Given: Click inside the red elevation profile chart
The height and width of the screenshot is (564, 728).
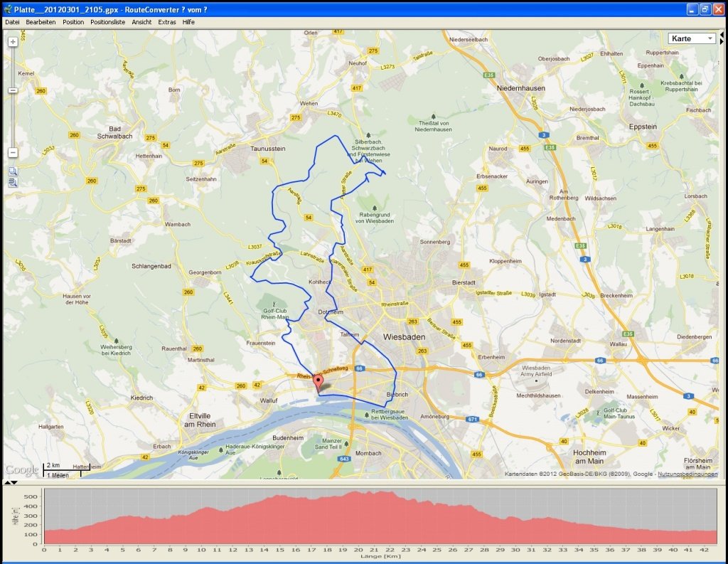Looking at the screenshot, I should coord(380,516).
